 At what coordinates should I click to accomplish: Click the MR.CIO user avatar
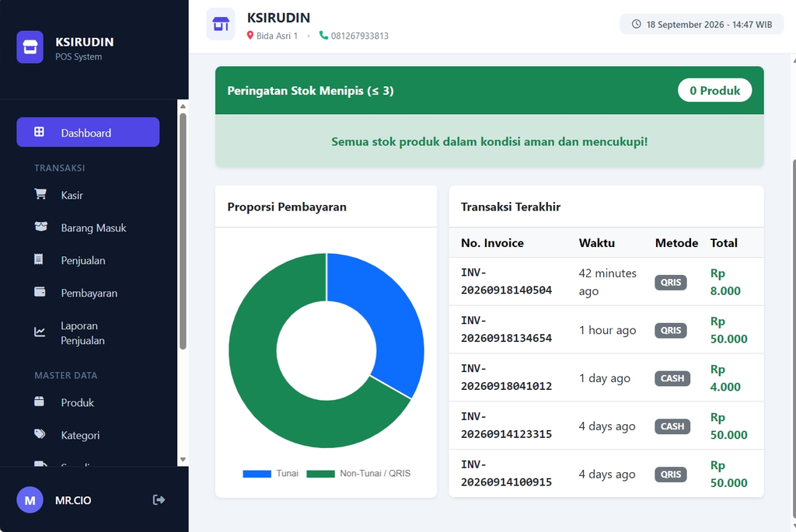click(30, 500)
